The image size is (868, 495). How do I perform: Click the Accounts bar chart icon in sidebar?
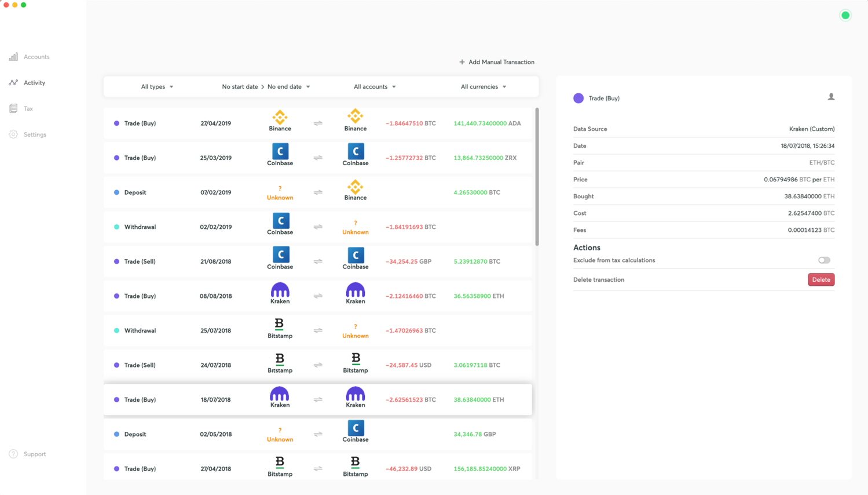click(13, 57)
